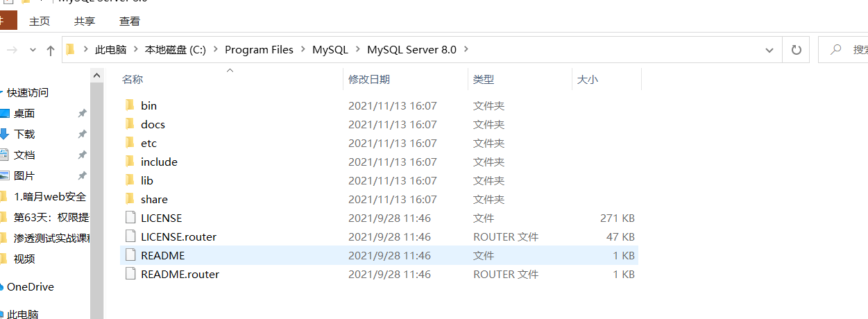
Task: Click the README.router file icon
Action: coord(130,274)
